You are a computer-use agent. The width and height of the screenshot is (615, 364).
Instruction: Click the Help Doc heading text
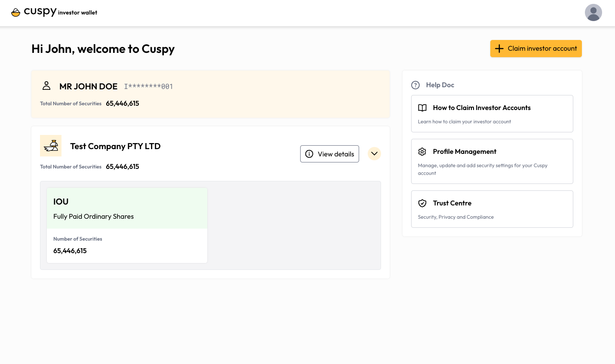click(440, 85)
